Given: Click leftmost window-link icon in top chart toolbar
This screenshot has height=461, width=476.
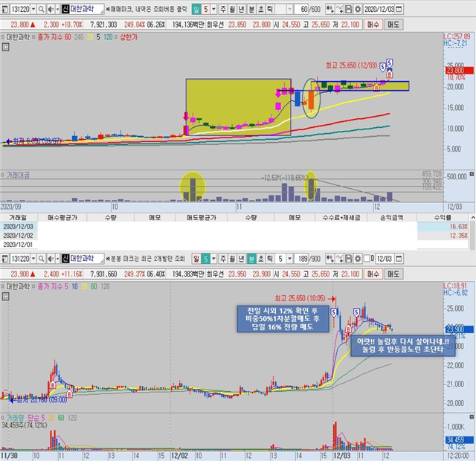Looking at the screenshot, I should pyautogui.click(x=5, y=10).
